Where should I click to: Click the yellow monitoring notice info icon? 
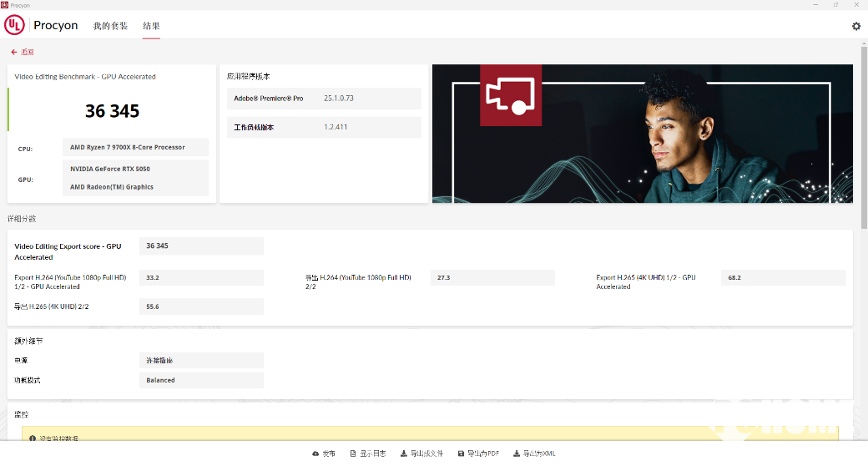click(32, 438)
